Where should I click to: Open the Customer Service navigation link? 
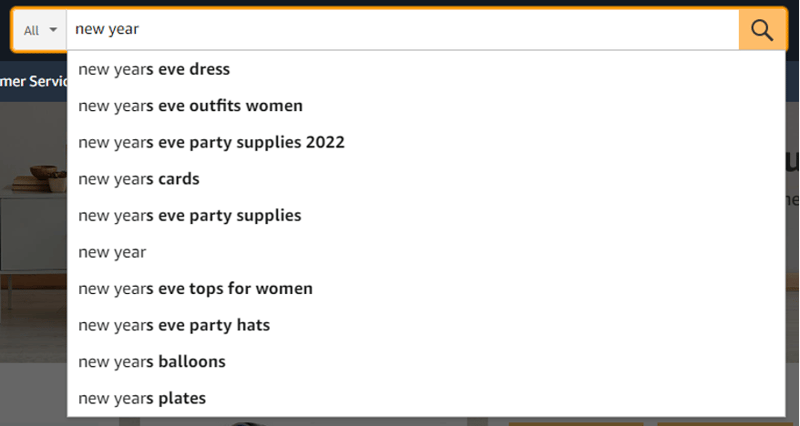[33, 81]
